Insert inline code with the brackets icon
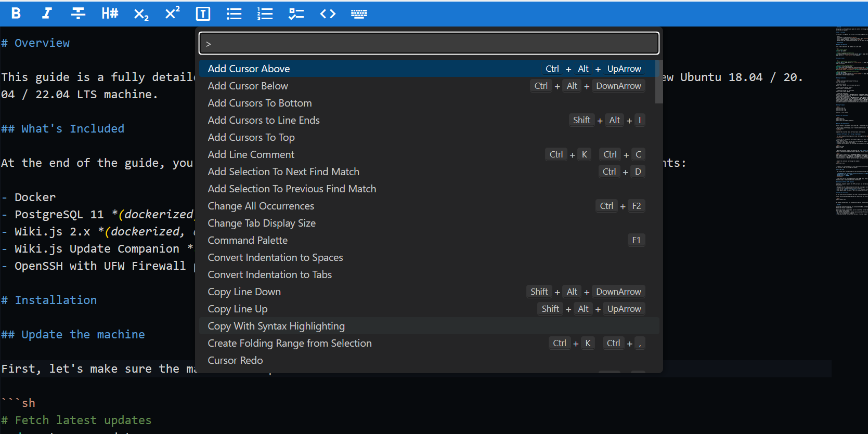The image size is (868, 434). tap(328, 14)
